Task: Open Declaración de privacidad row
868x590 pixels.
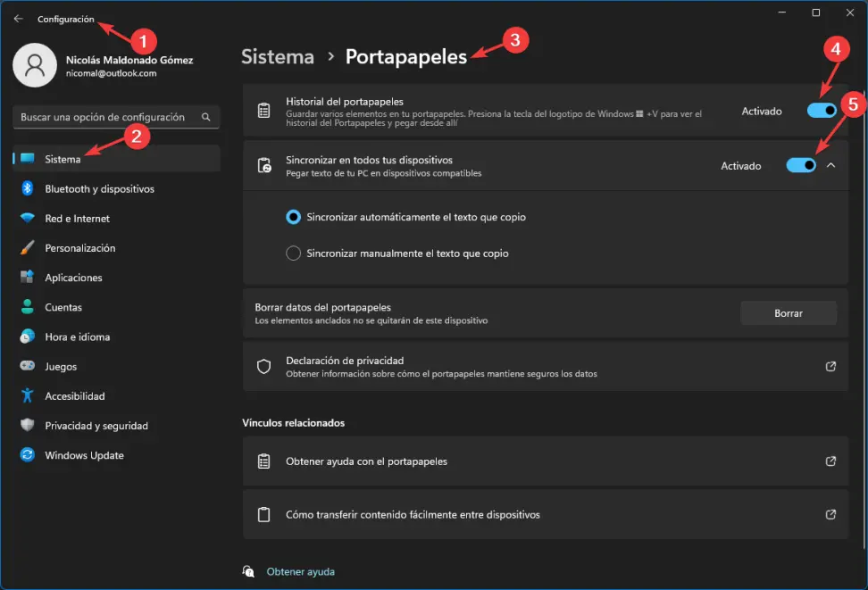Action: point(546,366)
